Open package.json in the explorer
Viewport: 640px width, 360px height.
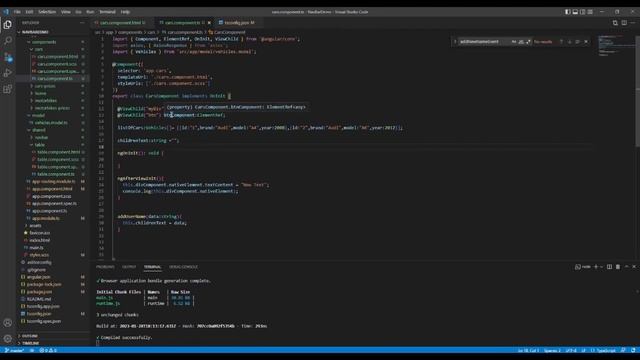tap(39, 292)
